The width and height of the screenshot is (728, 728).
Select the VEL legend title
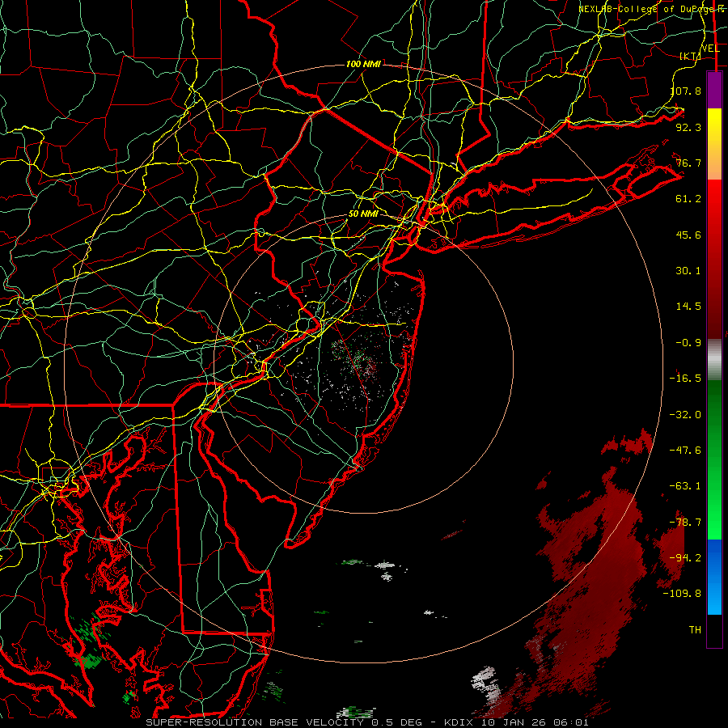pos(710,49)
